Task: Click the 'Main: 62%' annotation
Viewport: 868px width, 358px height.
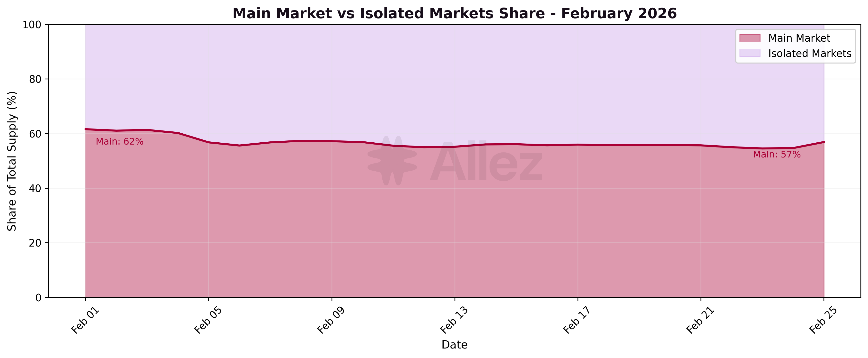Action: 120,142
